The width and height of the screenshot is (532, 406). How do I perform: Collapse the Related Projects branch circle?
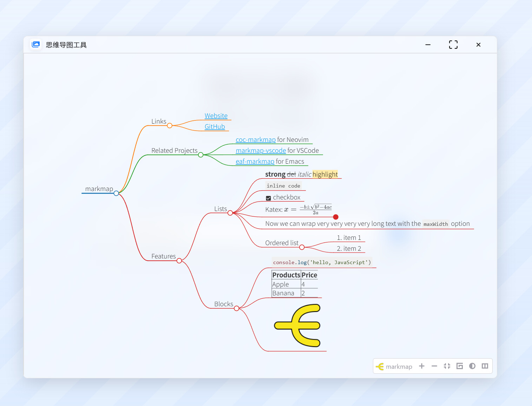tap(201, 155)
